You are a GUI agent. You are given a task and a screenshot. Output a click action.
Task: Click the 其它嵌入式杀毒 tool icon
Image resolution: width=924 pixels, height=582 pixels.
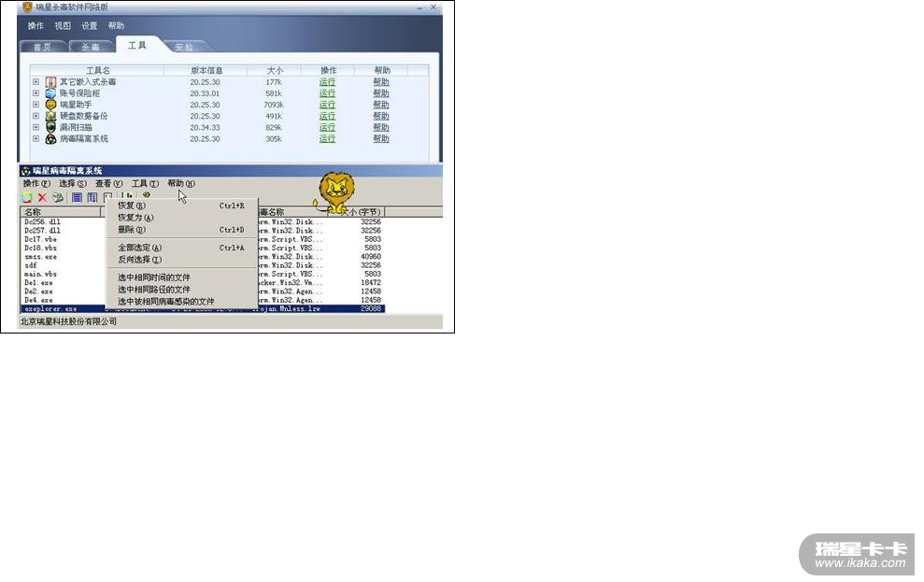tap(50, 82)
